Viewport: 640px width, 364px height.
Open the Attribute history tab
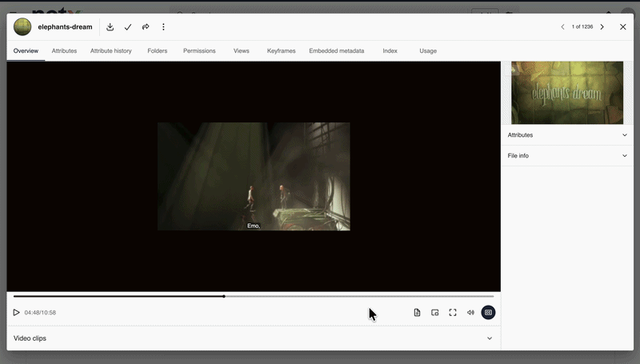pyautogui.click(x=111, y=51)
